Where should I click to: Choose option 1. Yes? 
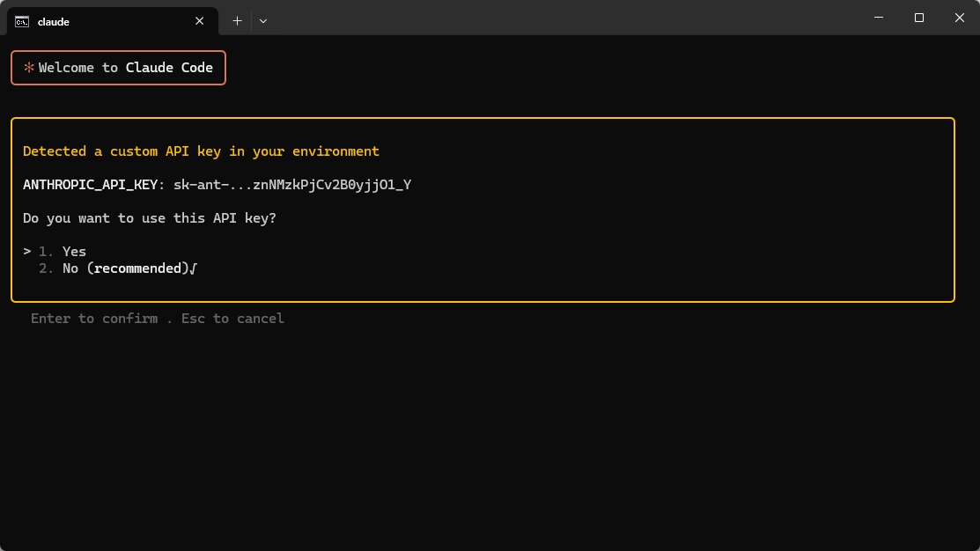[x=74, y=252]
